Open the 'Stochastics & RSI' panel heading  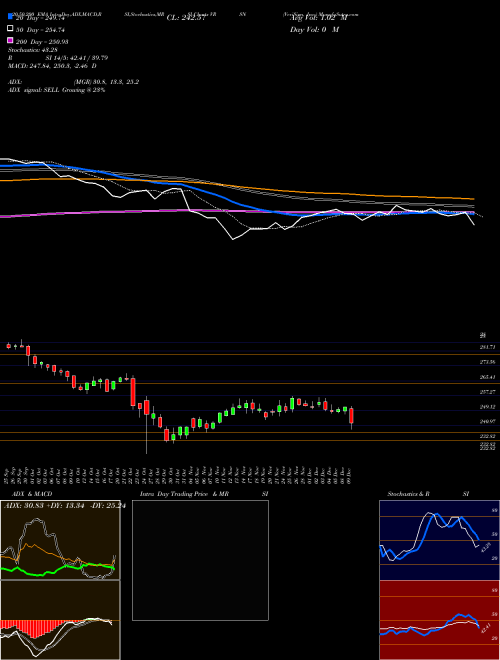click(428, 494)
